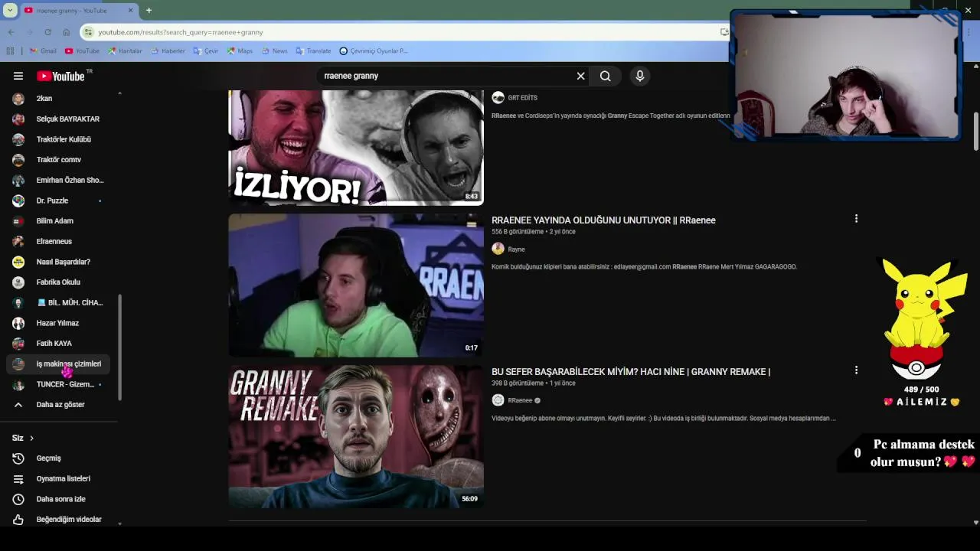
Task: Click the RRaenee channel avatar icon
Action: tap(498, 400)
